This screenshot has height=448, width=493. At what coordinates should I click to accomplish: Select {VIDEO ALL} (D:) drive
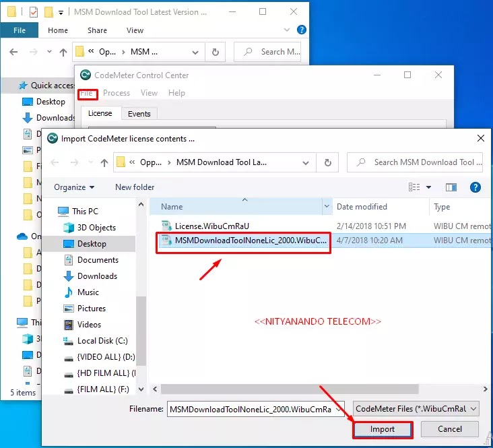[106, 357]
